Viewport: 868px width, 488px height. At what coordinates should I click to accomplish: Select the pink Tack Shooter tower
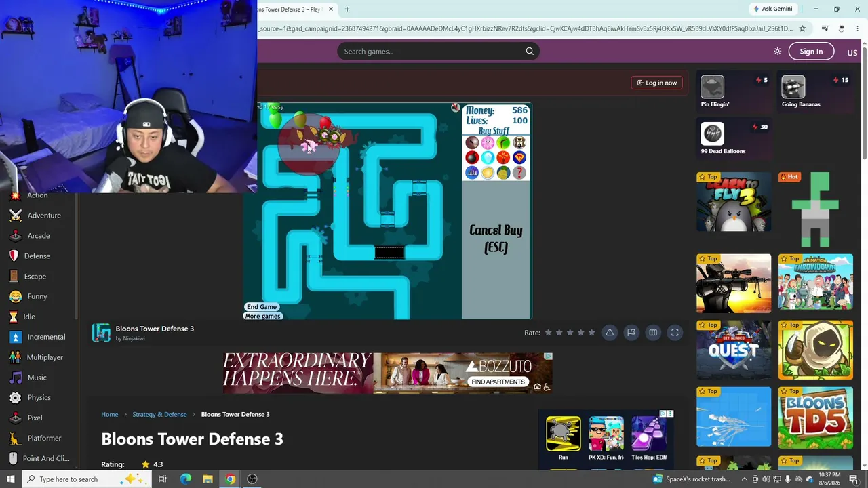coord(488,142)
